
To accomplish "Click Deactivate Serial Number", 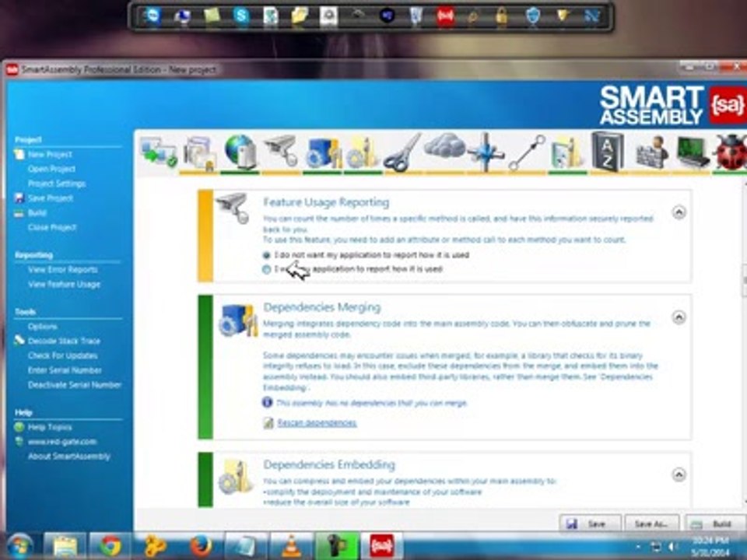I will [75, 385].
